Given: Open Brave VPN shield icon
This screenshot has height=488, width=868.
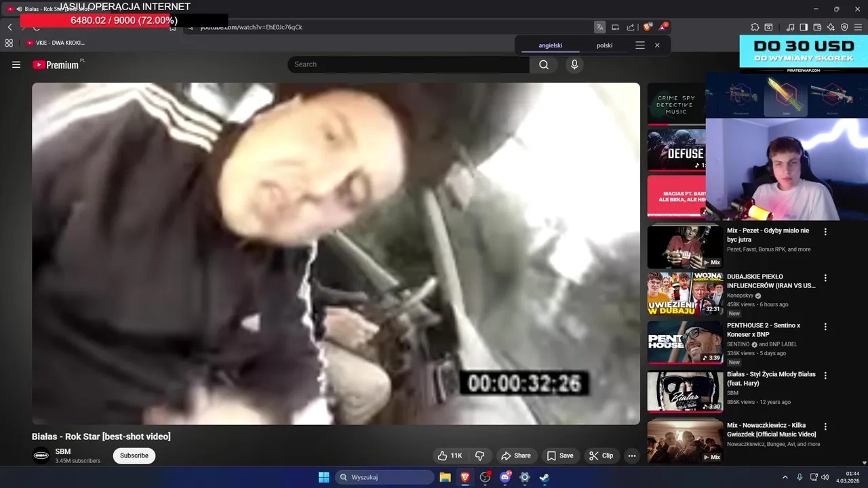Looking at the screenshot, I should pyautogui.click(x=844, y=27).
